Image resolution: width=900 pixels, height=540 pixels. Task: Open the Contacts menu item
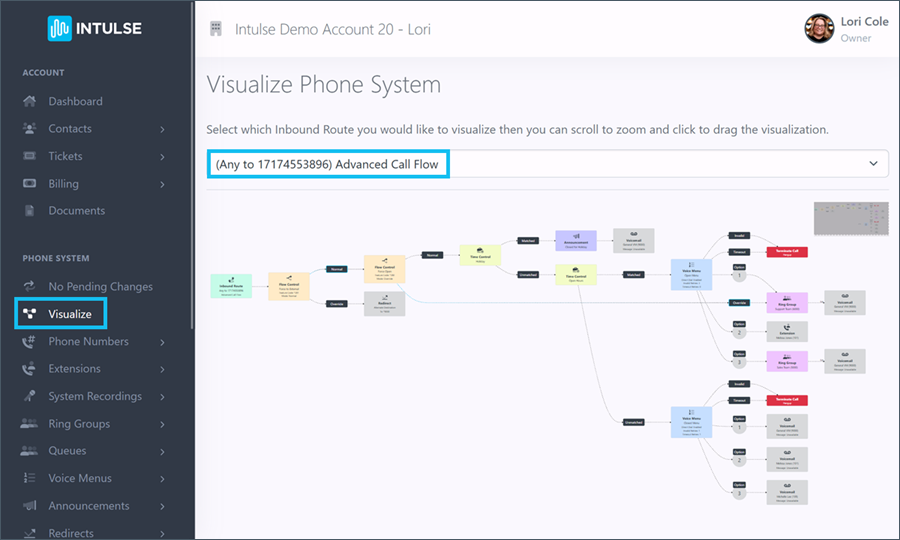click(69, 129)
